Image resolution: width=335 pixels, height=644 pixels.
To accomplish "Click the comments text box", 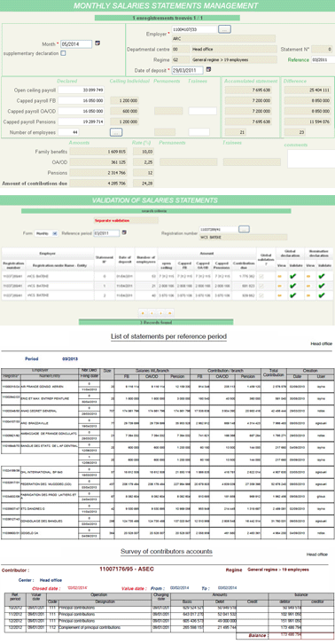I will point(311,159).
